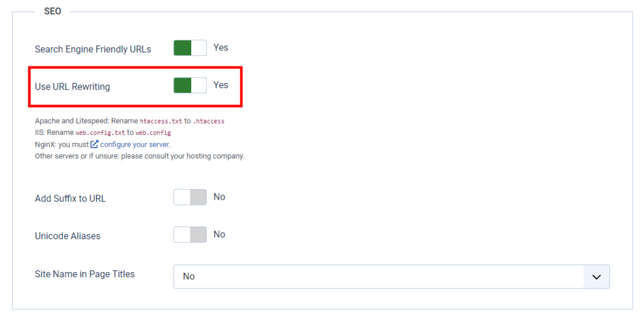This screenshot has height=313, width=644.
Task: Click the chevron arrow of the Site Name dropdown
Action: pyautogui.click(x=596, y=276)
